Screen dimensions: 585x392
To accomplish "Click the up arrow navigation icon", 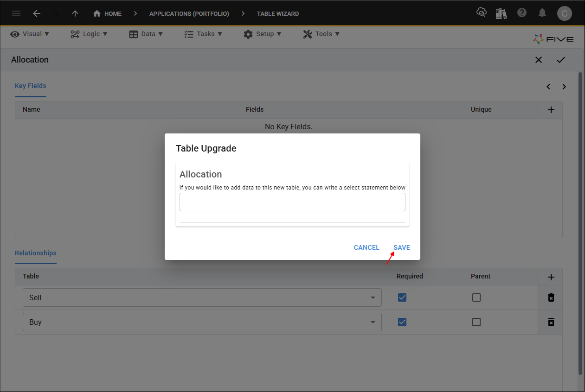I will click(75, 13).
